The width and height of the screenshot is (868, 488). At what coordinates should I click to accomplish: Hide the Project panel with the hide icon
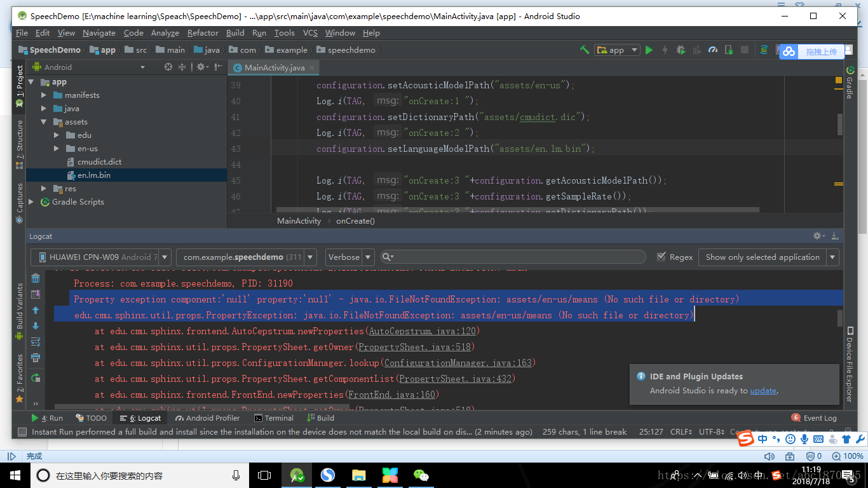coord(218,67)
